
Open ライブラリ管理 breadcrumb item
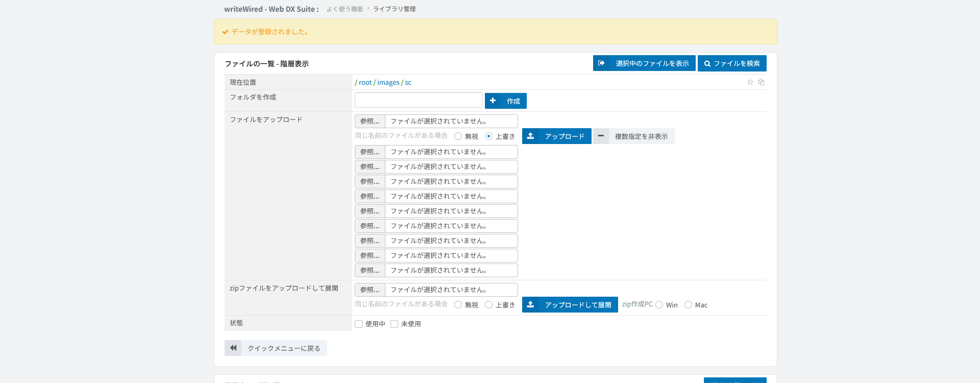point(395,9)
